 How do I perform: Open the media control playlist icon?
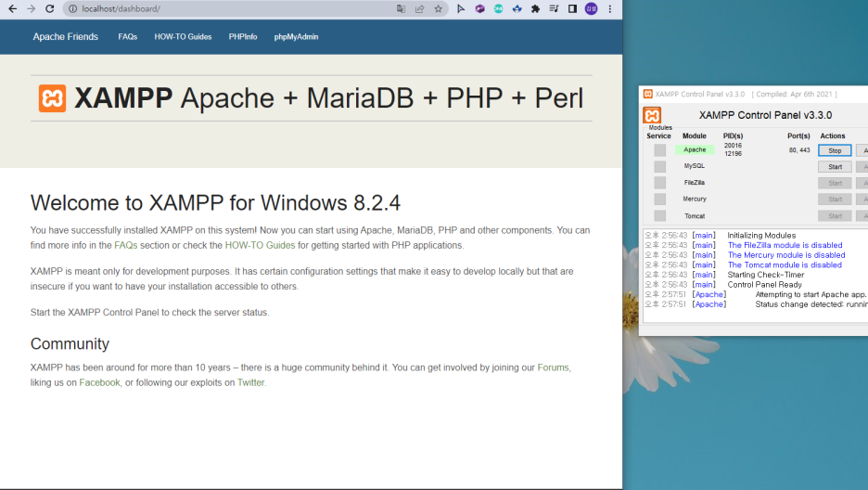pos(554,9)
